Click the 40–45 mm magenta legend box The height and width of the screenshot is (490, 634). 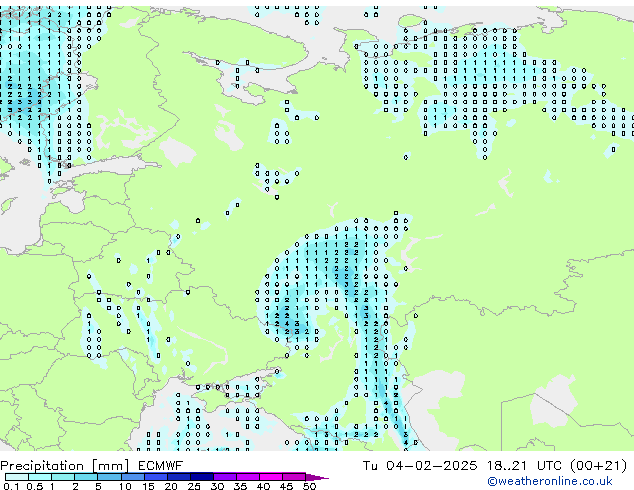coord(271,477)
